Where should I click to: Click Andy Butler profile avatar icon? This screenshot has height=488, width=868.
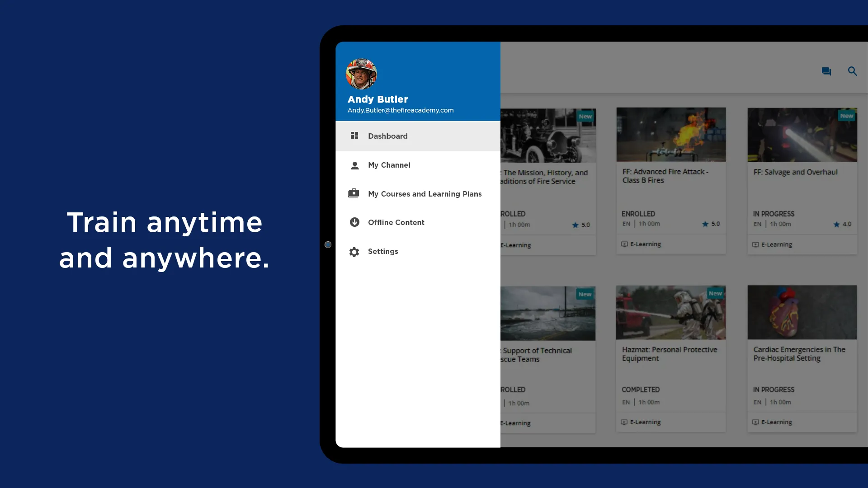(362, 73)
